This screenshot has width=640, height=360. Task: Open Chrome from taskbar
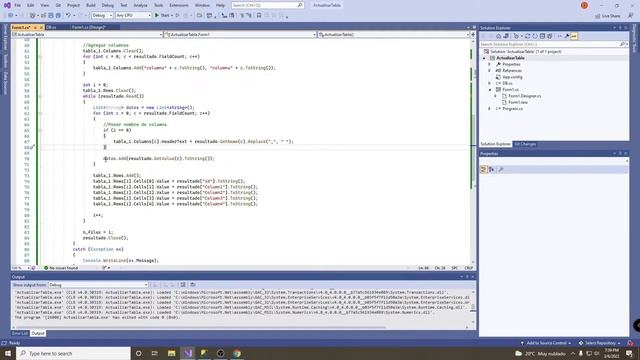[x=237, y=353]
